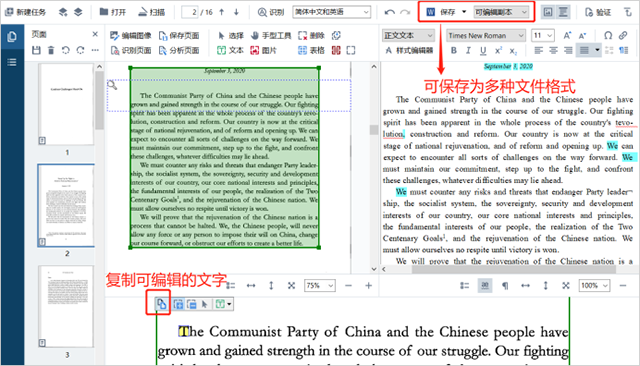The image size is (640, 366).
Task: Click the image pane zoom in plus
Action: tap(369, 286)
